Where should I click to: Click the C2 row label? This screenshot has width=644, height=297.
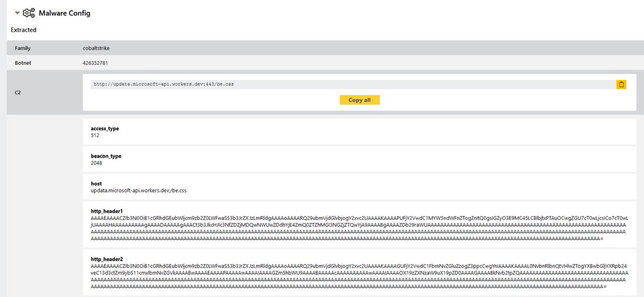18,92
